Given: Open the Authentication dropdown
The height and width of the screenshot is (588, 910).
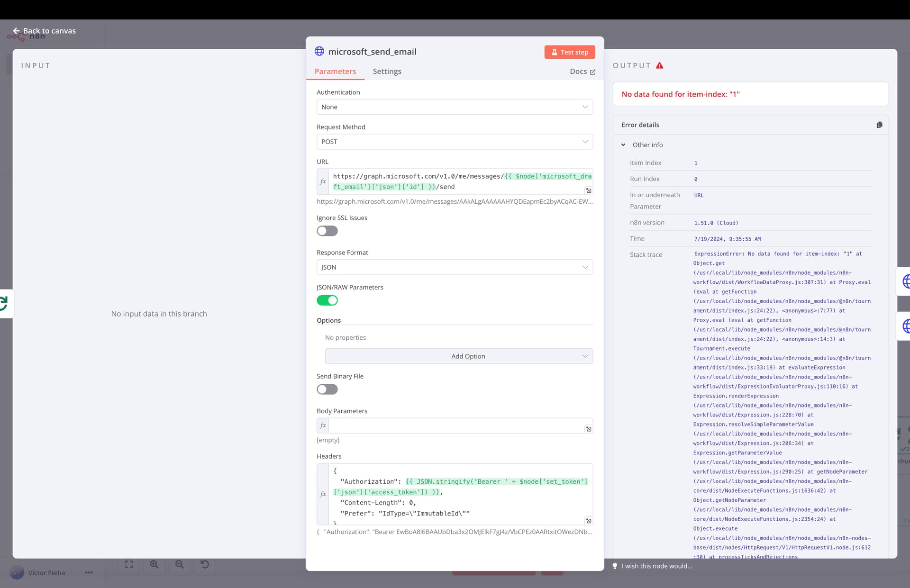Looking at the screenshot, I should (x=454, y=107).
